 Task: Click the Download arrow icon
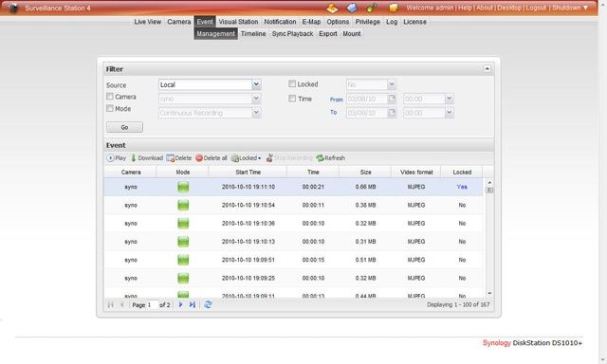134,157
